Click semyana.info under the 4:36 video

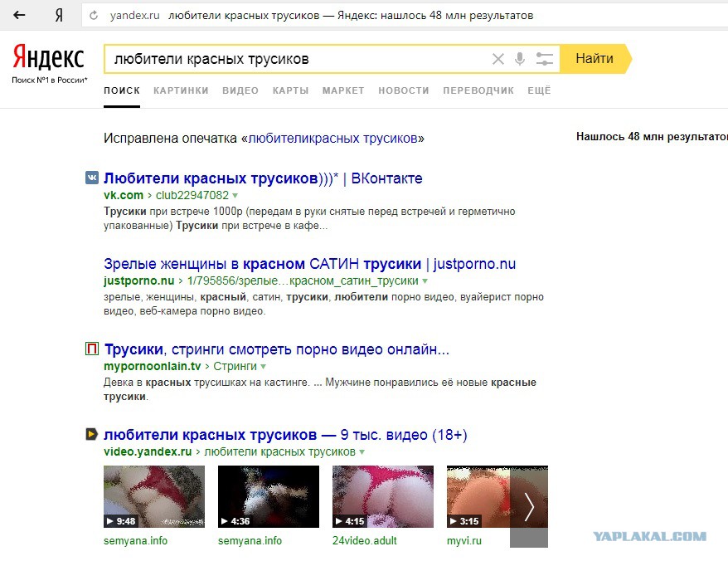[250, 541]
